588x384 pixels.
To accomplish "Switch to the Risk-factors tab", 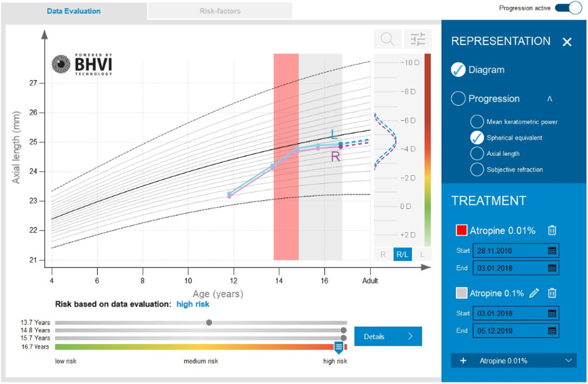I will click(x=220, y=11).
